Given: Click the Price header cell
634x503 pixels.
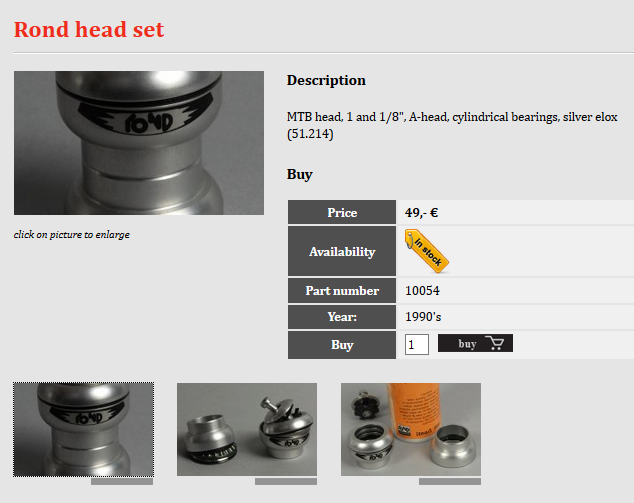Looking at the screenshot, I should pyautogui.click(x=342, y=212).
